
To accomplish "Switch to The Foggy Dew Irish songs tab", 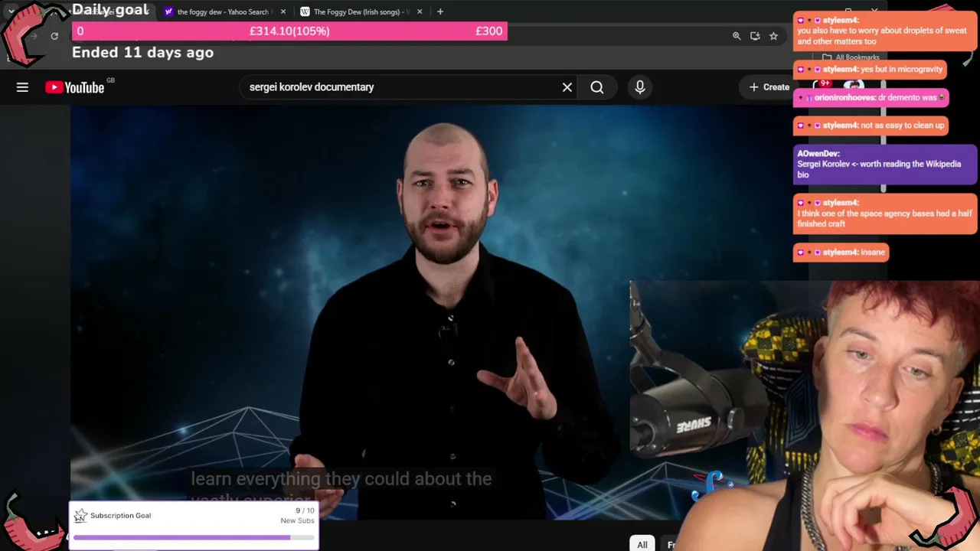I will coord(361,11).
